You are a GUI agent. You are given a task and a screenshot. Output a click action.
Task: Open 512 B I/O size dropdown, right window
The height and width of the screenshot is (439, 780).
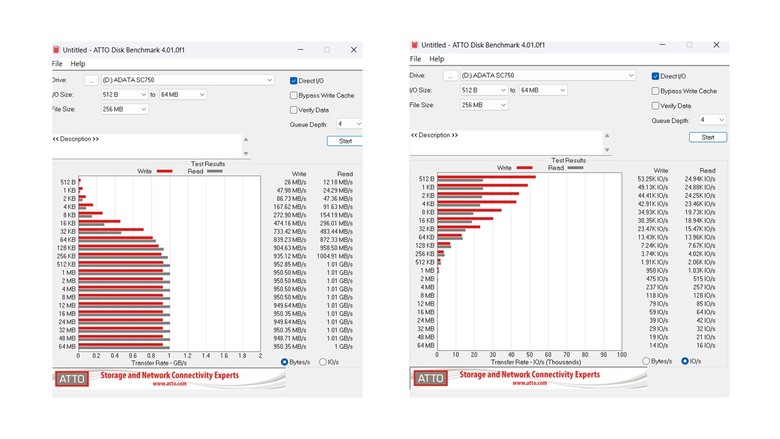[484, 90]
